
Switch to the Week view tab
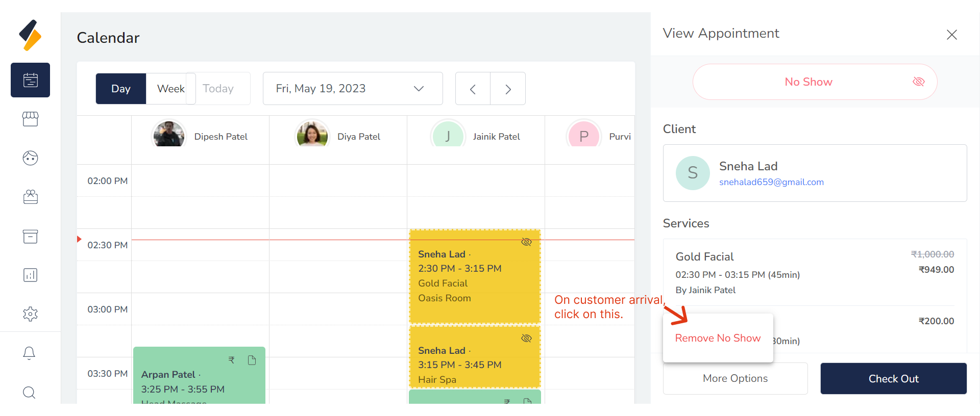pyautogui.click(x=170, y=89)
